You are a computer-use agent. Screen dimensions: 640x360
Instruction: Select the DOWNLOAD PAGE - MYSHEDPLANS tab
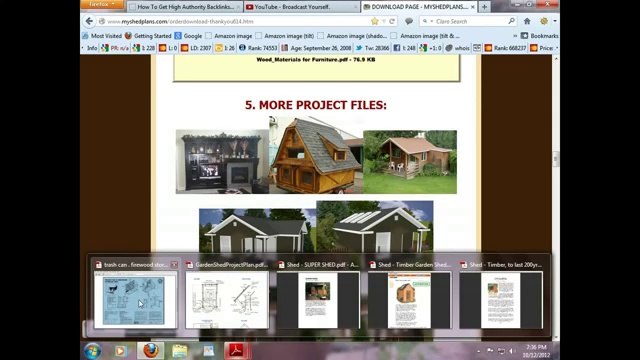(x=419, y=7)
